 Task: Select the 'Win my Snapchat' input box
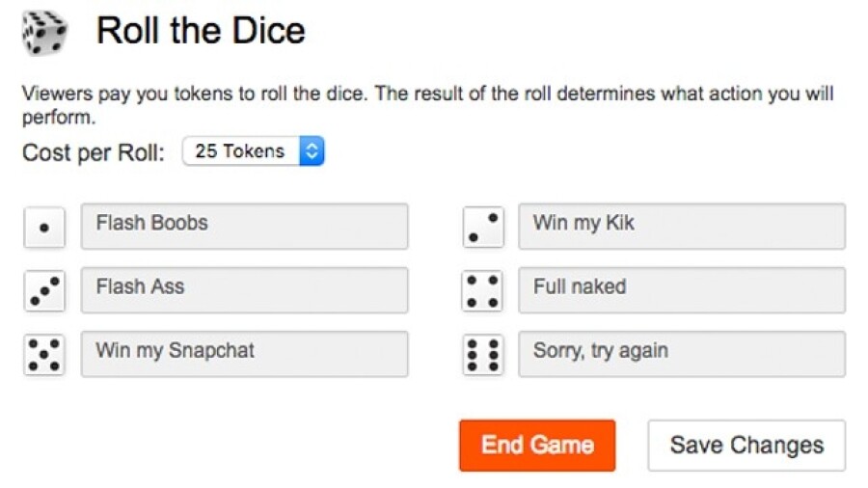coord(244,353)
